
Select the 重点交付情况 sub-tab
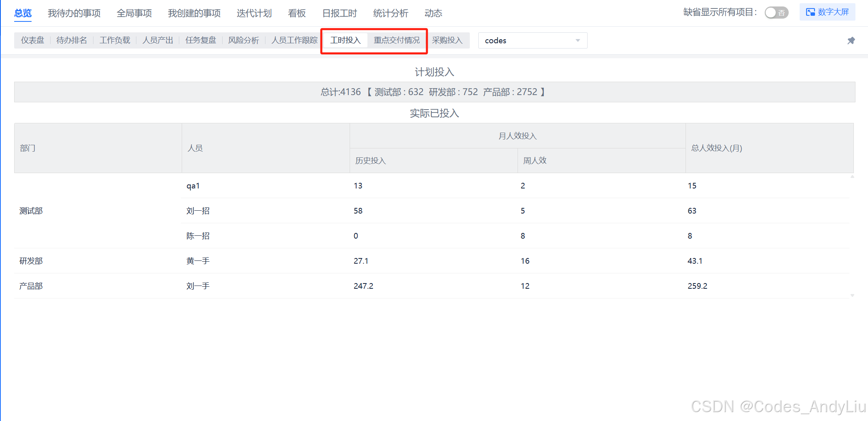pyautogui.click(x=397, y=40)
